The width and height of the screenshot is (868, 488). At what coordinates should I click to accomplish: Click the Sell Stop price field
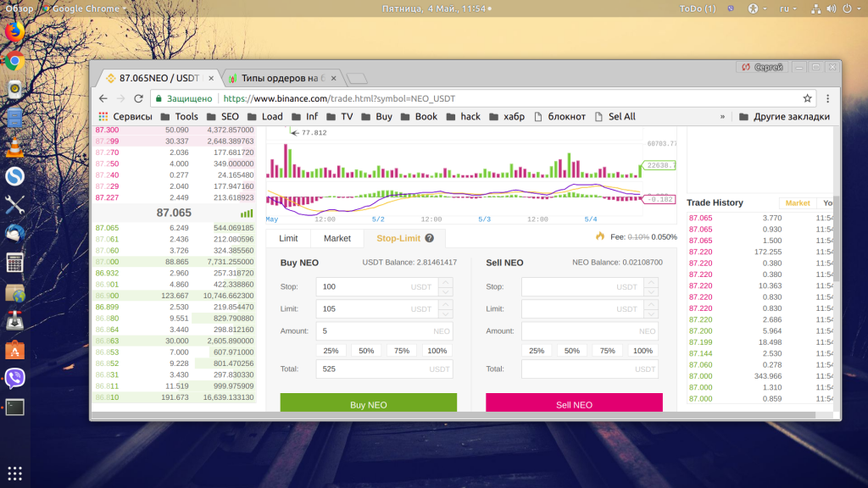(582, 286)
